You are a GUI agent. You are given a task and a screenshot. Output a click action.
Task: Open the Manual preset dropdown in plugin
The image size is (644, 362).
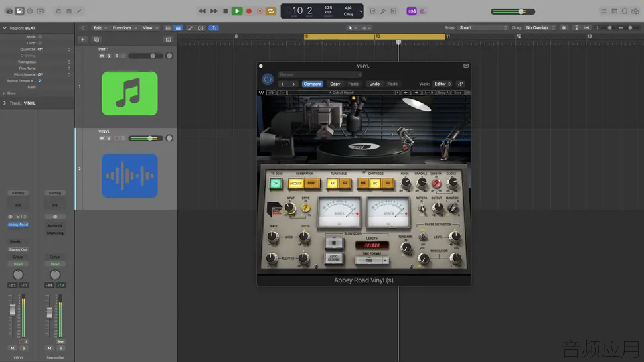pos(321,74)
